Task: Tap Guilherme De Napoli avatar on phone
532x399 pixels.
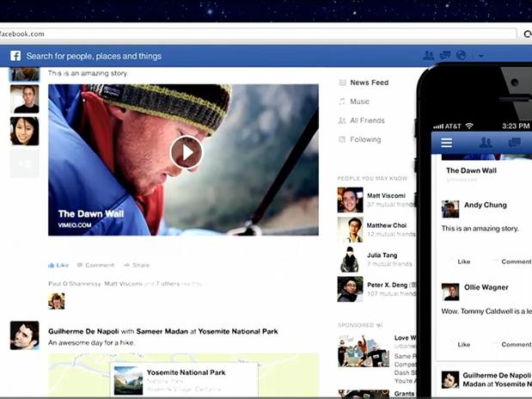Action: [x=450, y=379]
